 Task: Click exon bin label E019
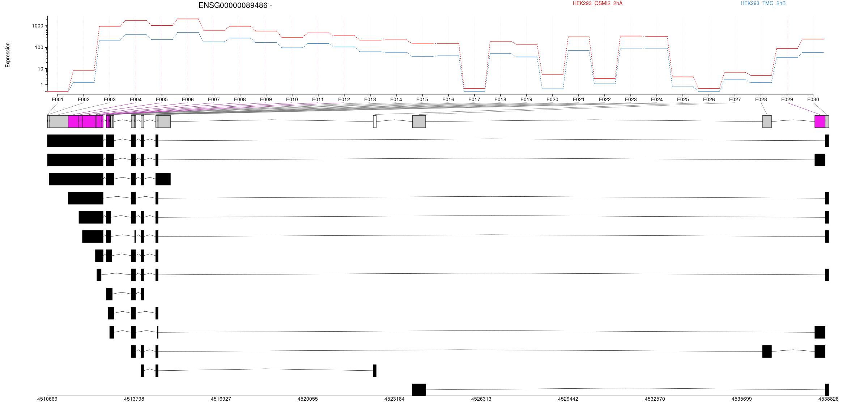526,99
